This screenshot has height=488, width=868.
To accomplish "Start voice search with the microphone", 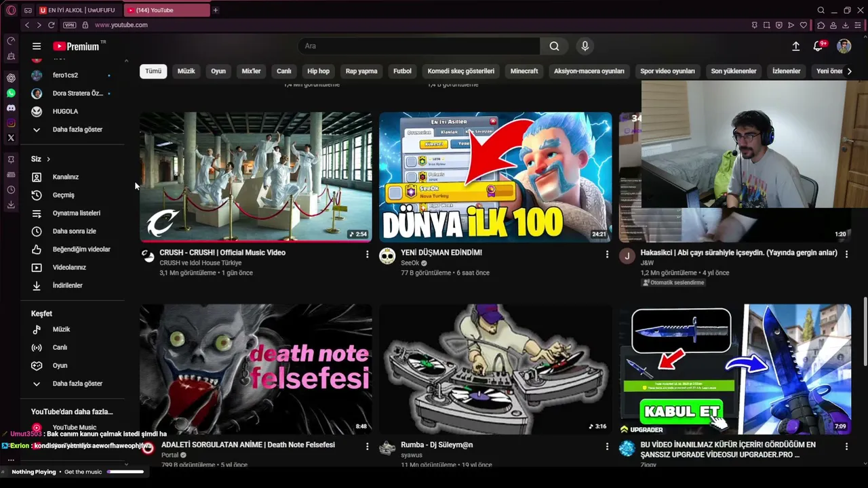I will pos(585,46).
